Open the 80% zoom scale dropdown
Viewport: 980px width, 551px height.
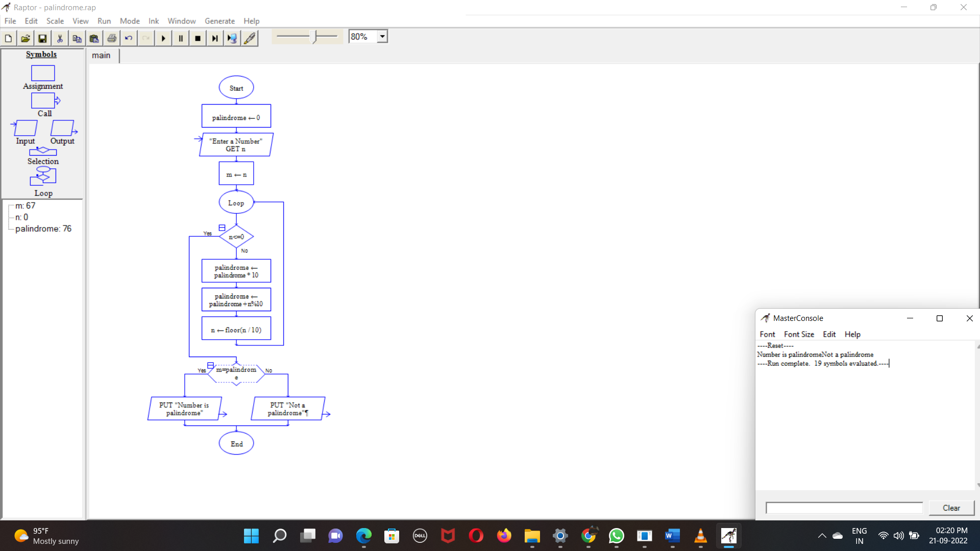(x=382, y=37)
